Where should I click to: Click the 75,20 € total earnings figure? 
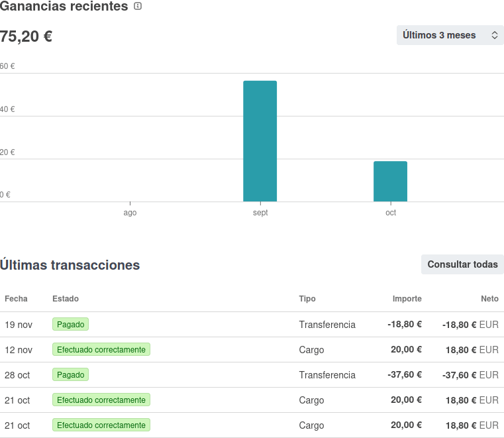26,36
